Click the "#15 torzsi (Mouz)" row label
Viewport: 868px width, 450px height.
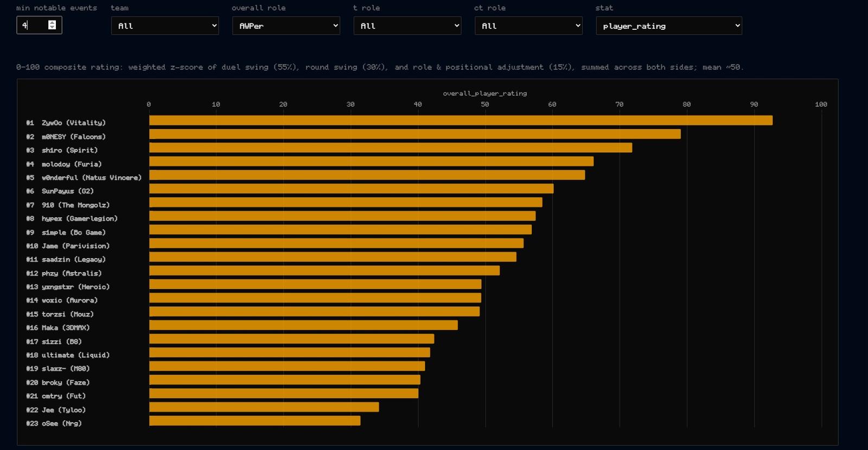click(60, 314)
